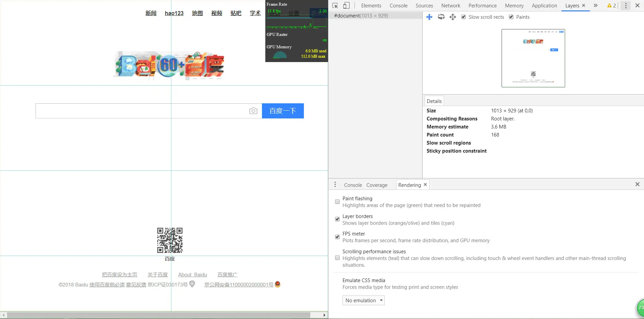
Task: Open the 意见反馈 link
Action: (x=136, y=285)
